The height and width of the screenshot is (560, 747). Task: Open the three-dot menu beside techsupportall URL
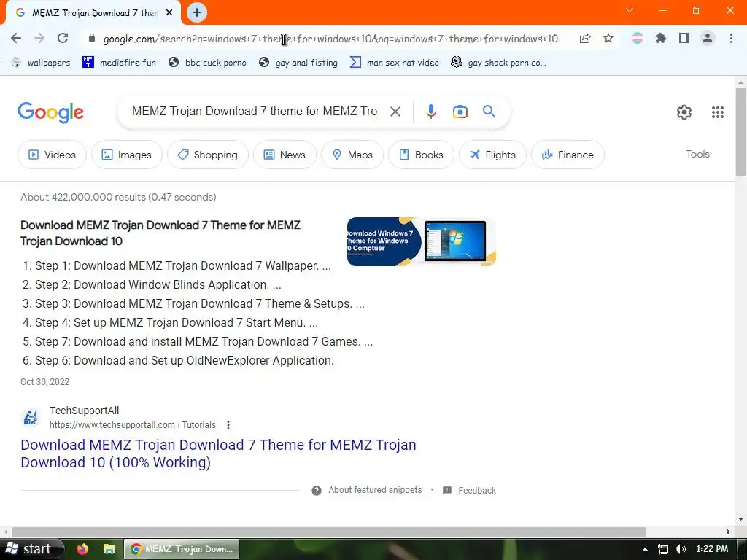pyautogui.click(x=228, y=425)
